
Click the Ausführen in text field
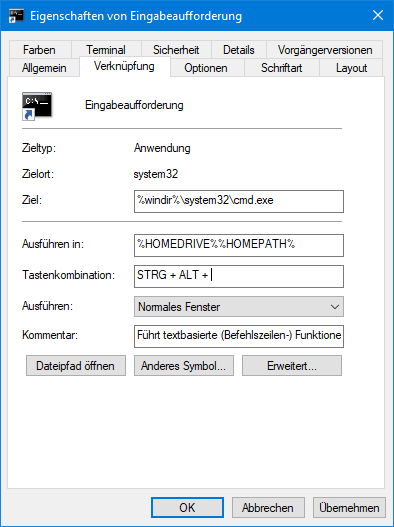coord(239,245)
